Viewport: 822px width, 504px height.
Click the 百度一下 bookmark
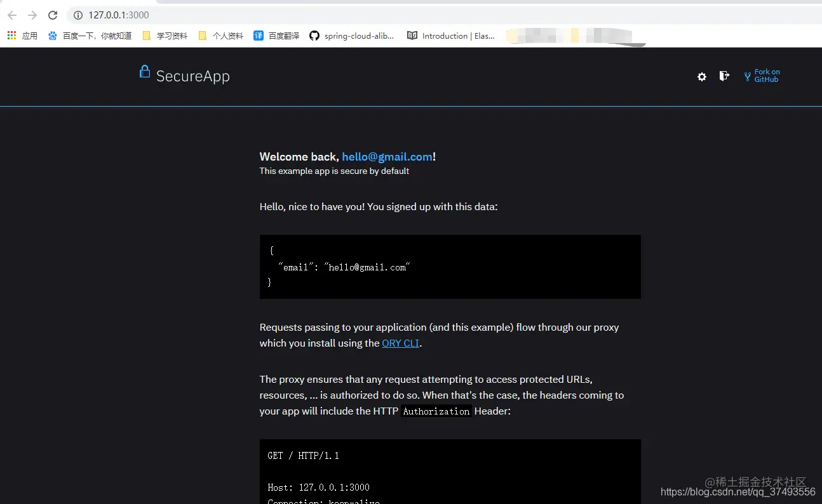[x=89, y=36]
